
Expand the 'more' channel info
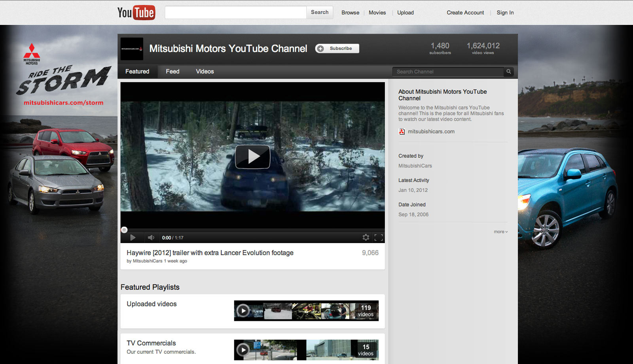[500, 232]
